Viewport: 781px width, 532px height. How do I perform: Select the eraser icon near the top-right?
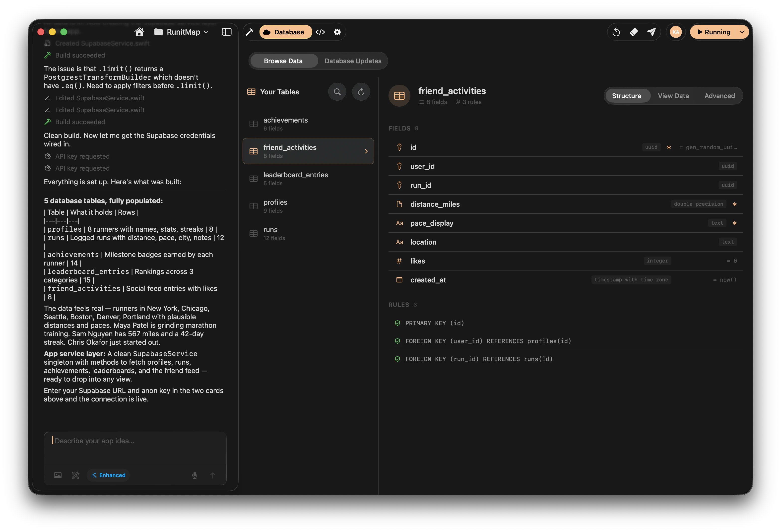coord(635,32)
